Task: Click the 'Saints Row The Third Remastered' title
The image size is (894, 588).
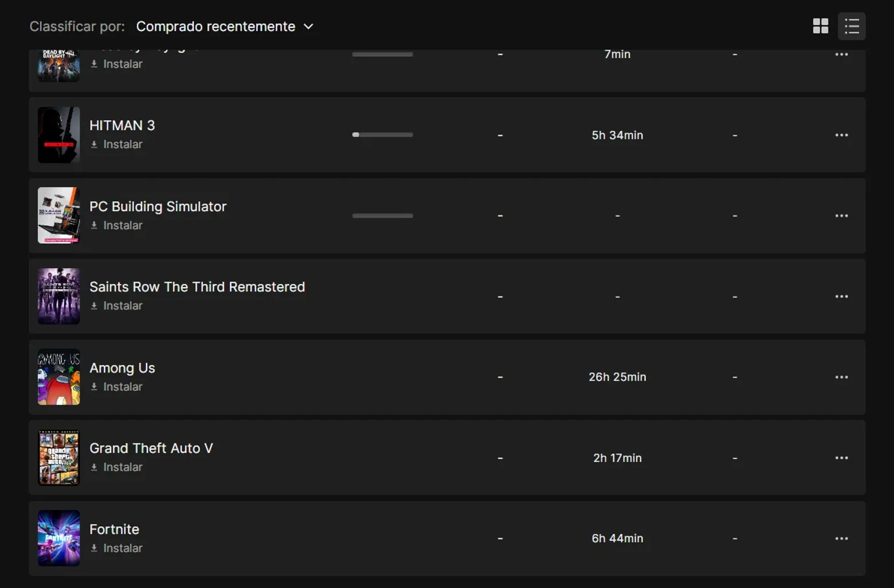Action: [197, 287]
